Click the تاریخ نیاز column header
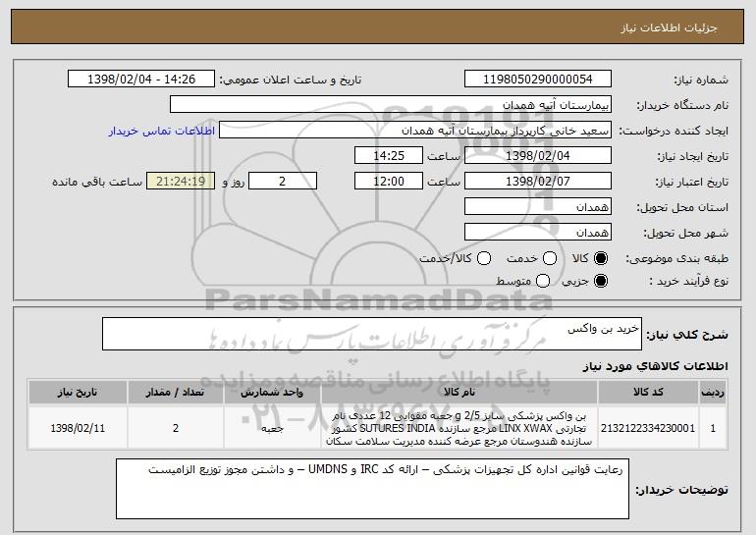The image size is (756, 535). point(78,393)
